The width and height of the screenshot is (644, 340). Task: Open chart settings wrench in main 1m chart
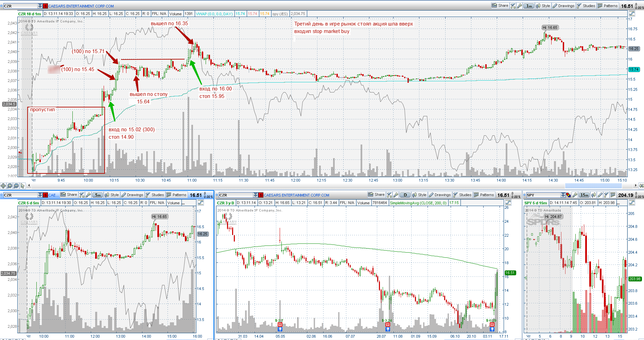coord(519,6)
